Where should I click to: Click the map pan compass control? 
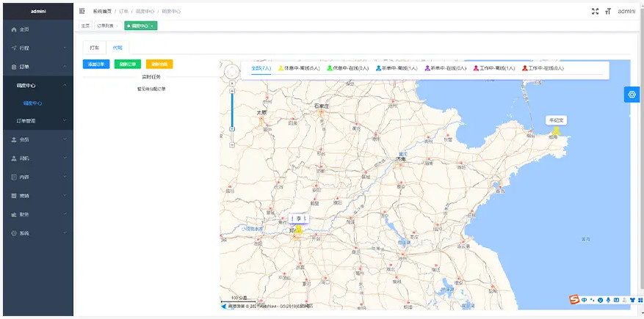click(x=232, y=72)
